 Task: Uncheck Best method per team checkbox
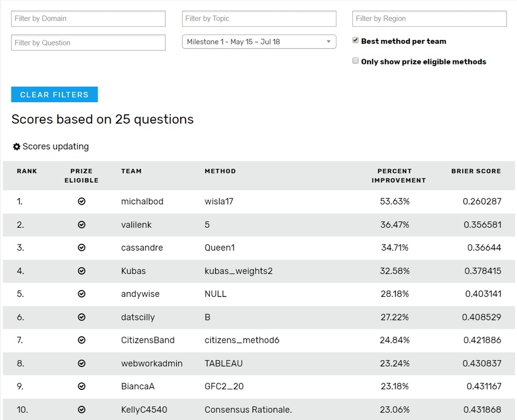coord(356,40)
